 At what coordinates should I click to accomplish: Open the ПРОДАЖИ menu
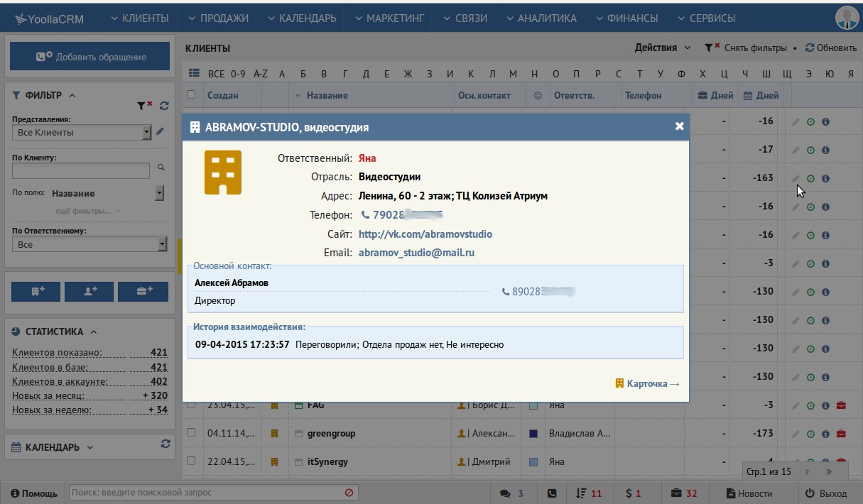pyautogui.click(x=219, y=18)
